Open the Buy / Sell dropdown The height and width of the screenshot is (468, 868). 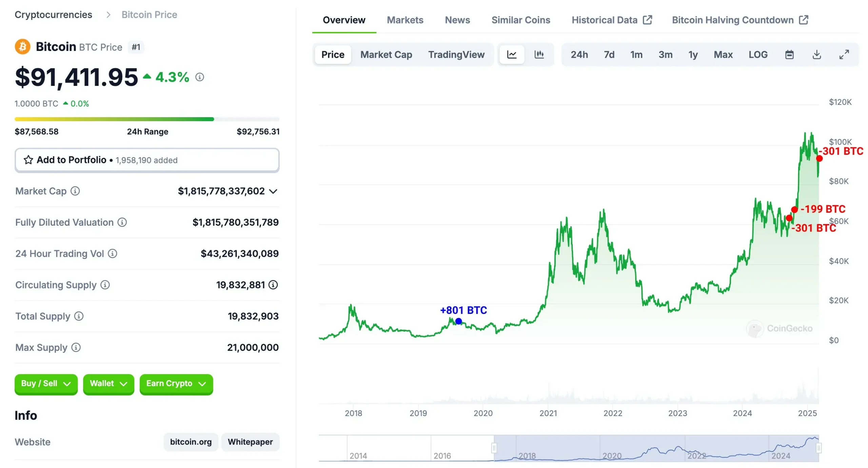pos(46,384)
